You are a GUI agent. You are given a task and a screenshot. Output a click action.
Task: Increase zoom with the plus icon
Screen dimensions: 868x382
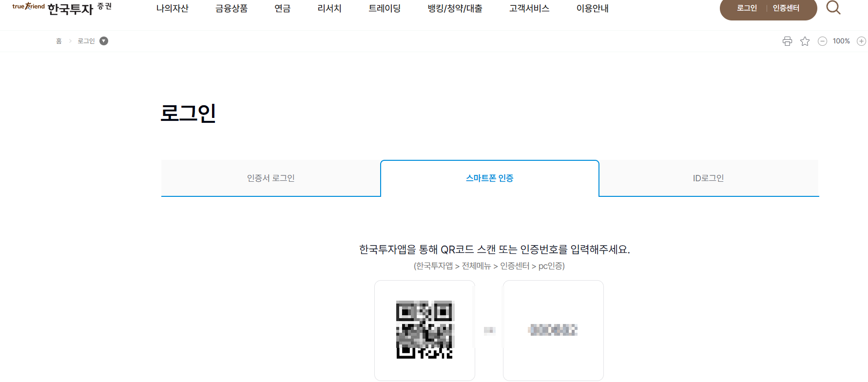tap(861, 41)
